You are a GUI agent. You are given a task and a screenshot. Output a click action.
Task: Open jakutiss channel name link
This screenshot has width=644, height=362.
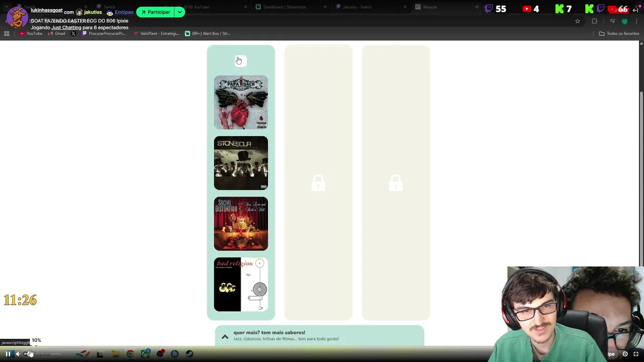(93, 12)
